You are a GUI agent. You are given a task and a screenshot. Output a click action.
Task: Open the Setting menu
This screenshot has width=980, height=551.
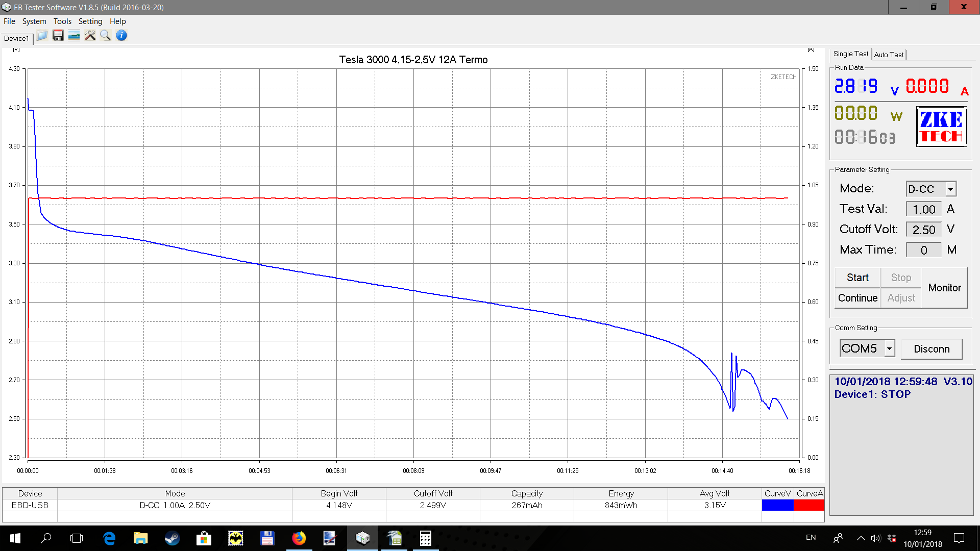point(90,21)
